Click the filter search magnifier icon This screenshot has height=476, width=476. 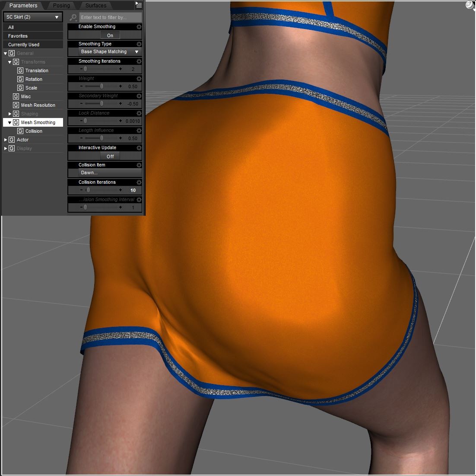point(73,18)
